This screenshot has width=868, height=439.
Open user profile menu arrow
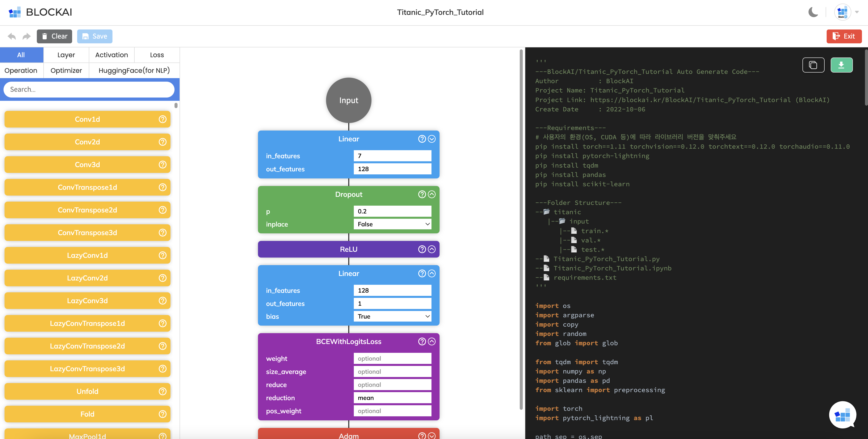tap(857, 12)
